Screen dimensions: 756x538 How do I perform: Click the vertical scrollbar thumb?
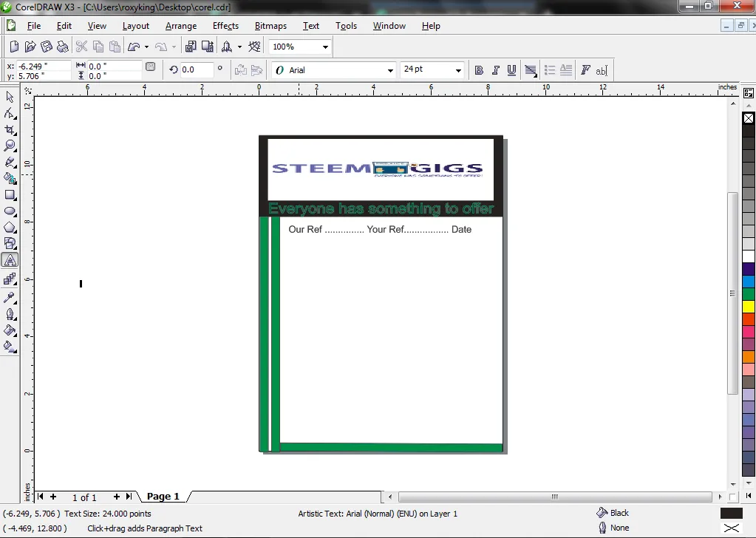click(733, 293)
